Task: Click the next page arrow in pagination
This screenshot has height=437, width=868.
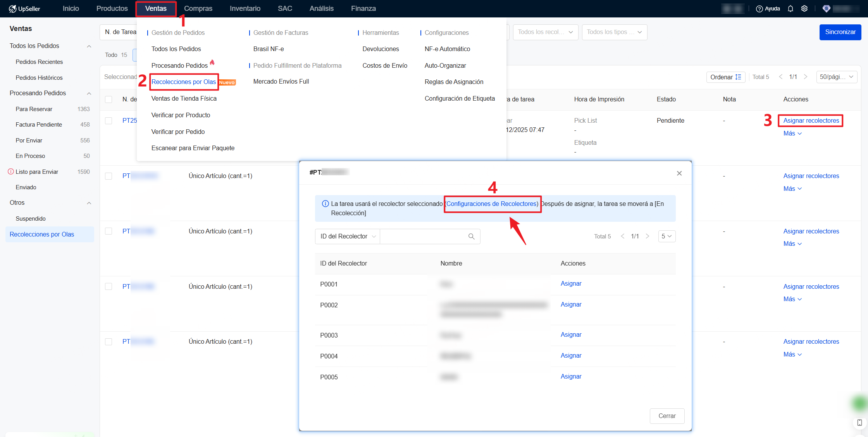Action: click(x=806, y=77)
